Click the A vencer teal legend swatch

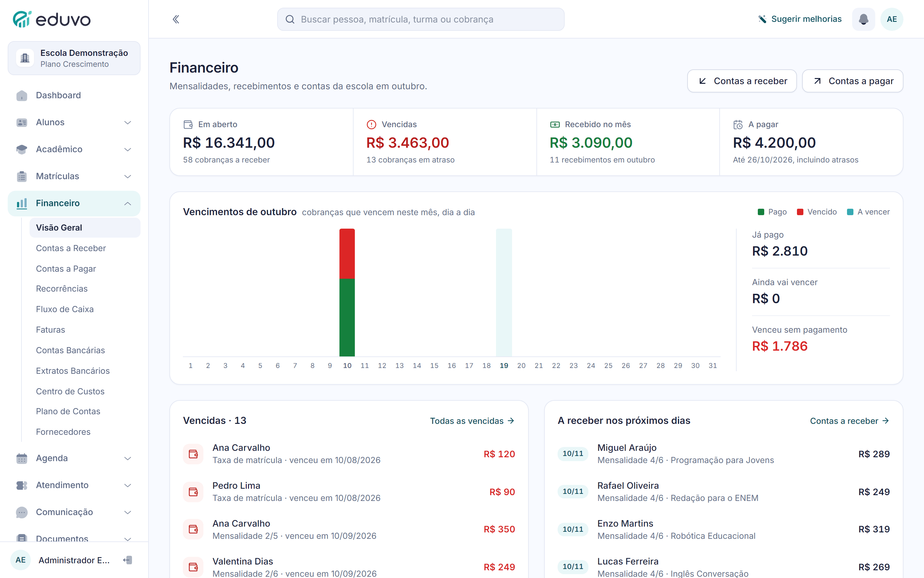click(x=850, y=212)
